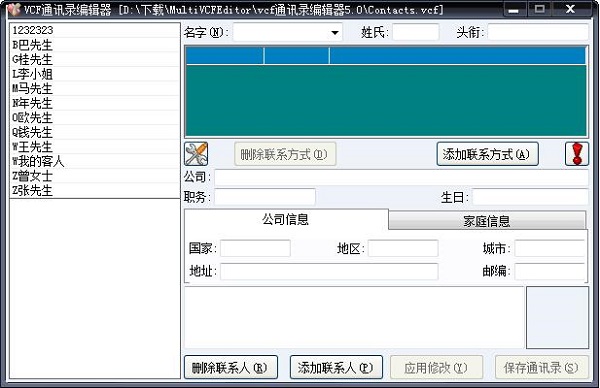
Task: Click the blue header row of contact table
Action: (386, 56)
